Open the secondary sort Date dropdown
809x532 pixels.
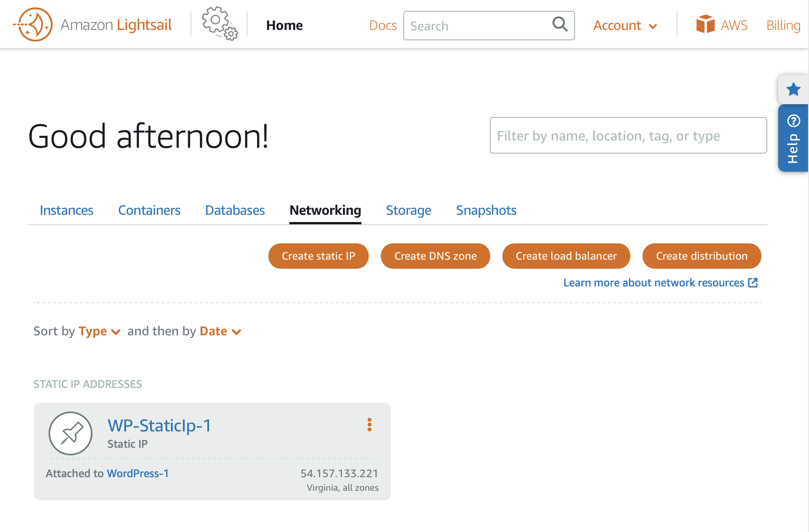(x=220, y=332)
